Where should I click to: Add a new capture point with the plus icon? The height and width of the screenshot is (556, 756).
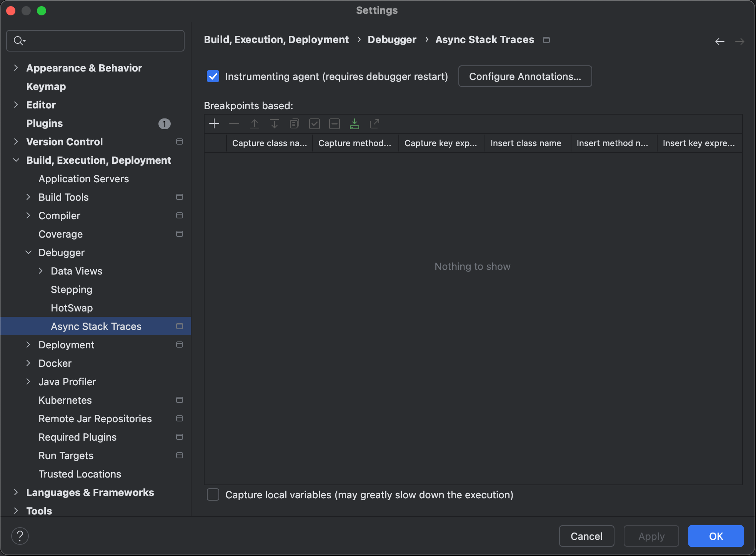[x=214, y=123]
